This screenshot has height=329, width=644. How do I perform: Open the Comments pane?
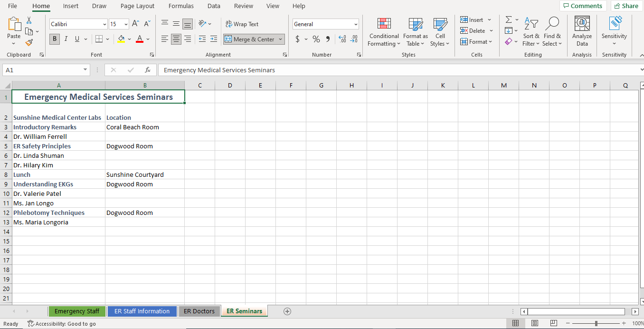coord(583,6)
